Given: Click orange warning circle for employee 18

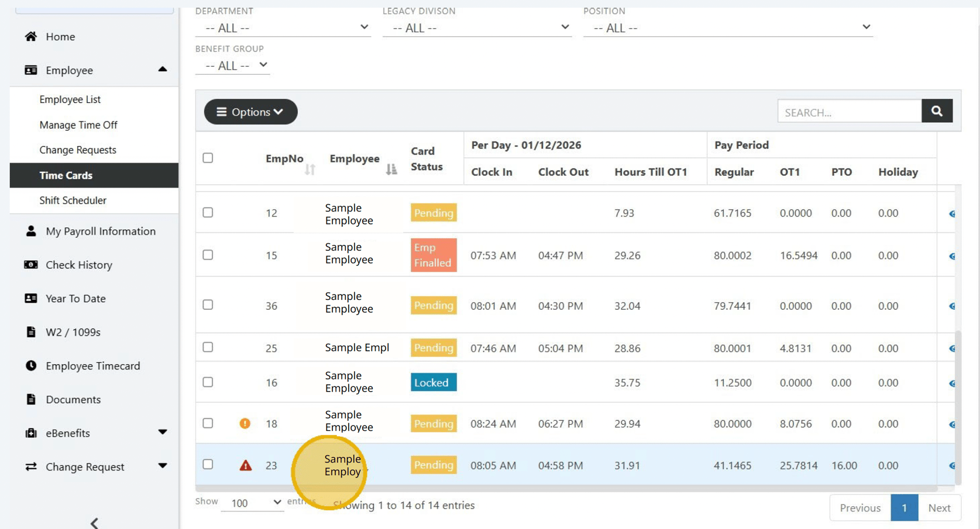Looking at the screenshot, I should [245, 423].
